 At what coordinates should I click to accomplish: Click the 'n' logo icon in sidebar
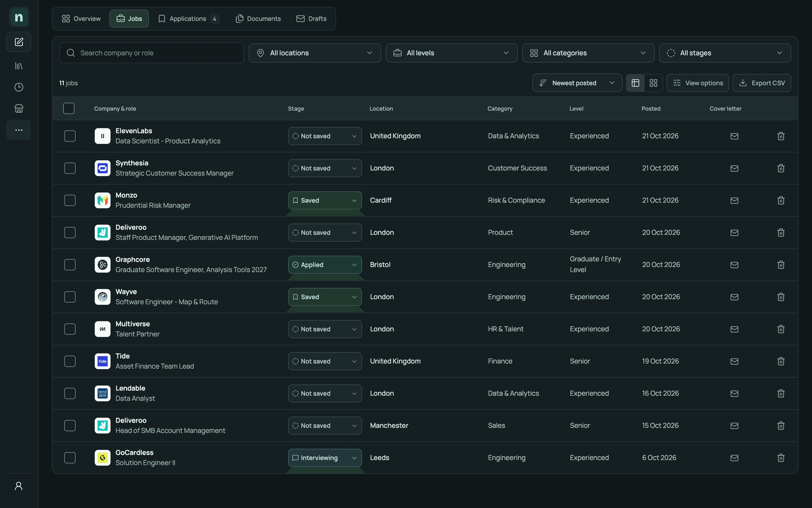tap(19, 17)
